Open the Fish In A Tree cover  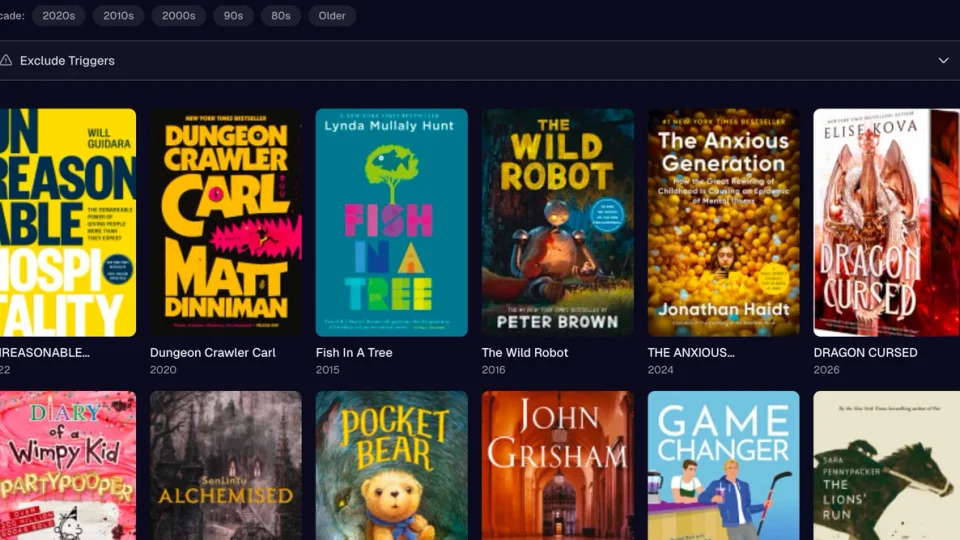pos(392,222)
